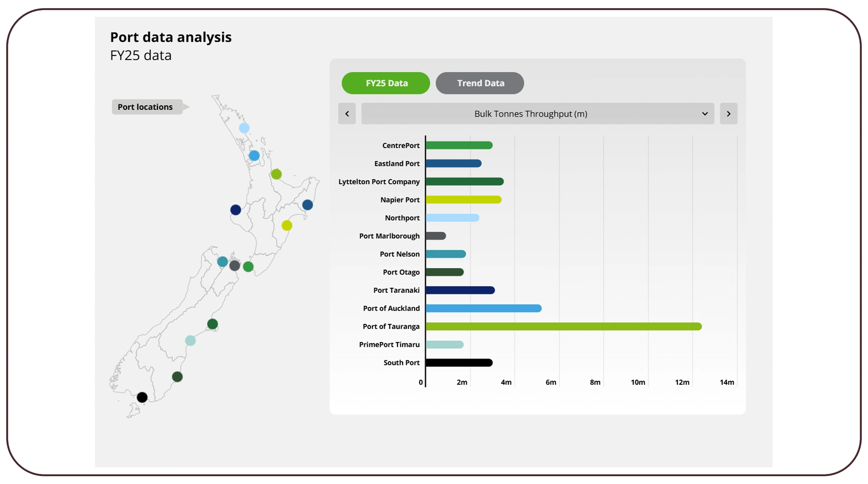Click the Northport marker at the top of the map
This screenshot has height=484, width=868.
pyautogui.click(x=244, y=127)
